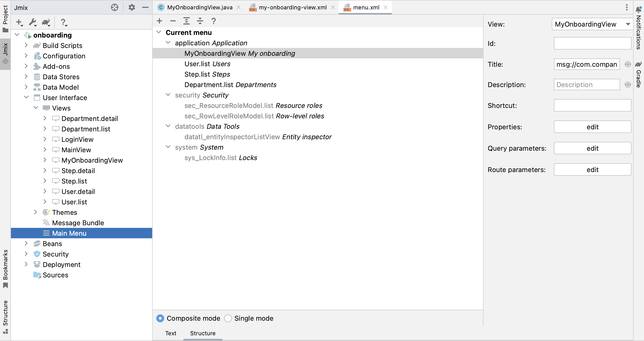Collapse the security Security menu node
The image size is (644, 341).
pos(168,95)
